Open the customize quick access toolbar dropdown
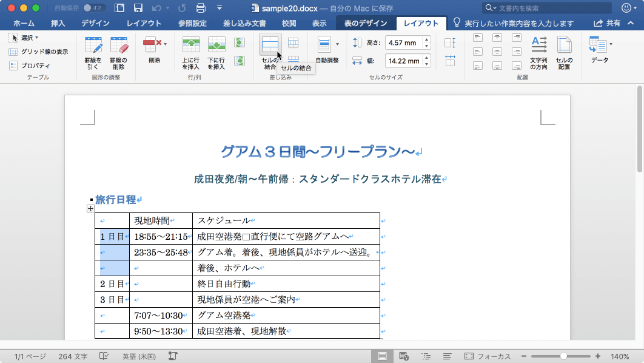The width and height of the screenshot is (644, 363). (x=220, y=8)
